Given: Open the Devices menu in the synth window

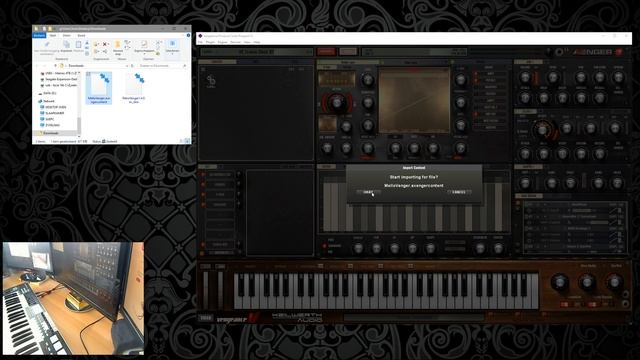Looking at the screenshot, I should 236,42.
